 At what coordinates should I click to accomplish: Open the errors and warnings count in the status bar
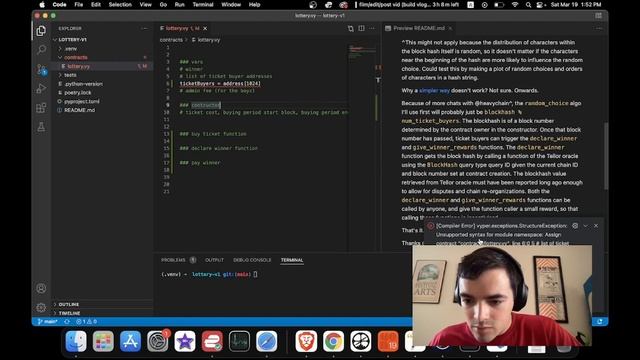pyautogui.click(x=86, y=322)
